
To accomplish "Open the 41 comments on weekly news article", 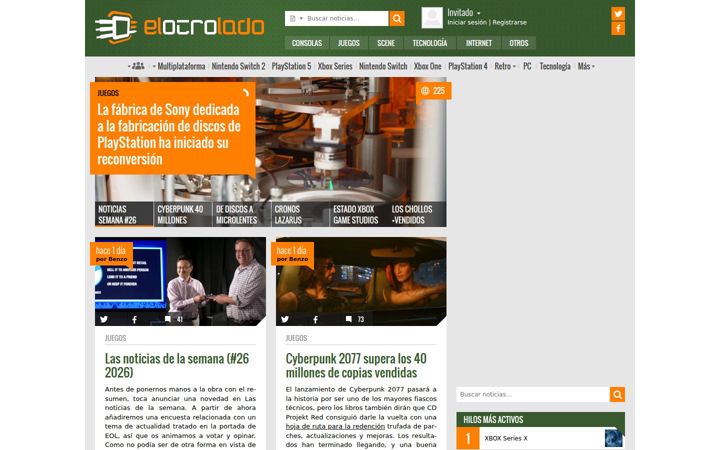I will pos(174,319).
